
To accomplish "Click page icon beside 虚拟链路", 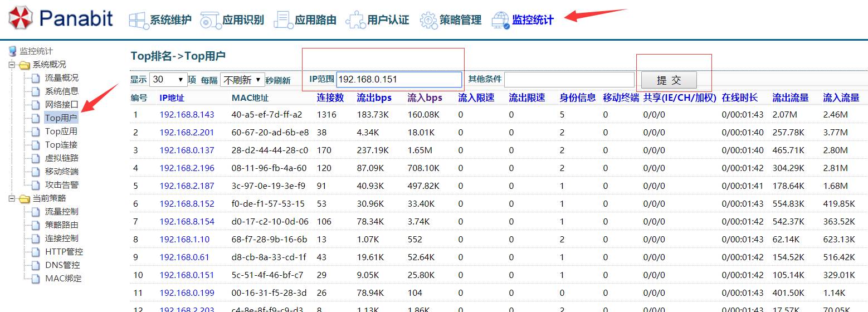I will 36,158.
